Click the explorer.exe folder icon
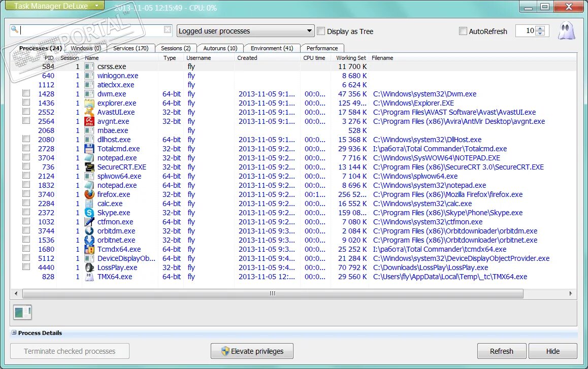This screenshot has height=369, width=588. click(x=89, y=103)
